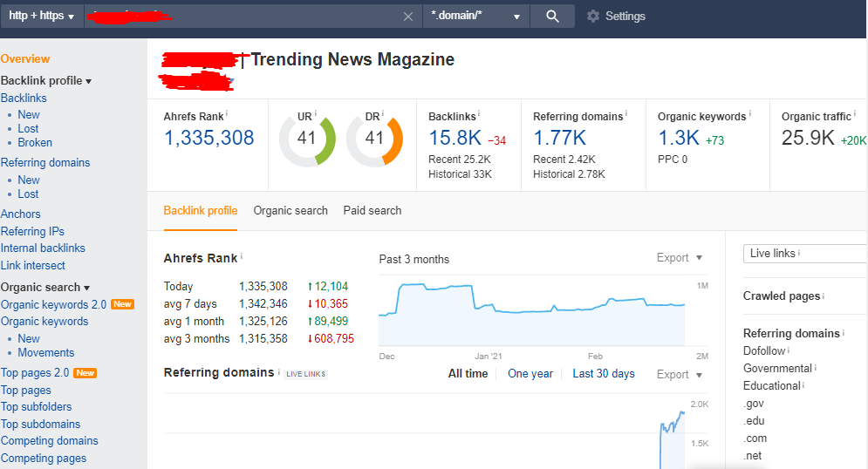Open Settings via the gear icon
Image resolution: width=868 pixels, height=469 pixels.
coord(593,17)
